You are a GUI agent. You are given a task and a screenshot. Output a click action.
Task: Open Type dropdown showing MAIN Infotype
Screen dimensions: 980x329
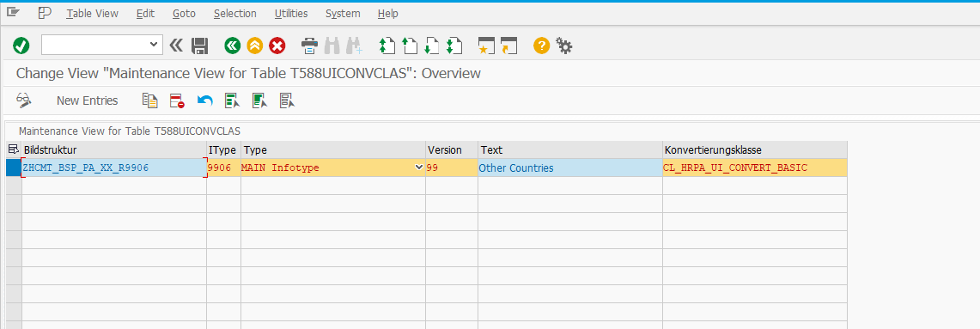pyautogui.click(x=418, y=168)
